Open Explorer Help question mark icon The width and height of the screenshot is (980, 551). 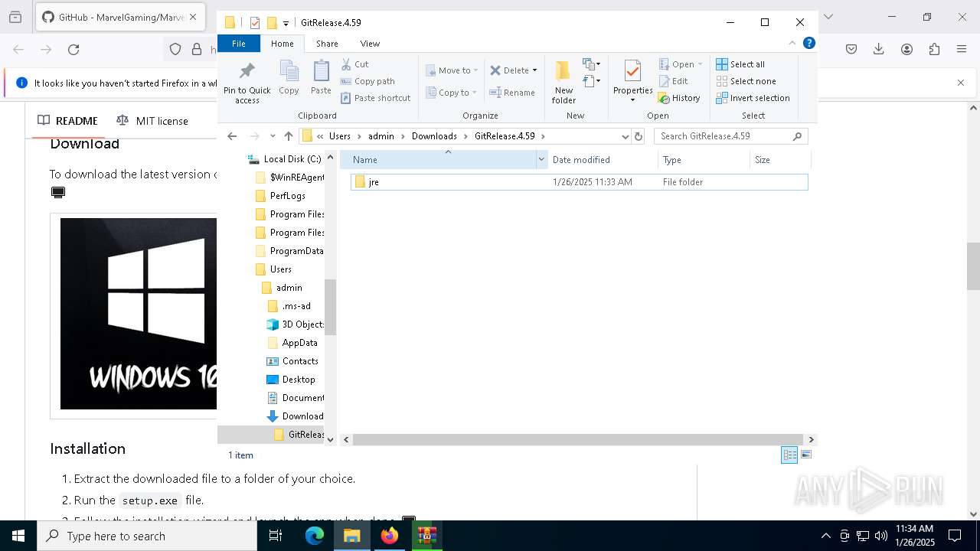pyautogui.click(x=808, y=44)
